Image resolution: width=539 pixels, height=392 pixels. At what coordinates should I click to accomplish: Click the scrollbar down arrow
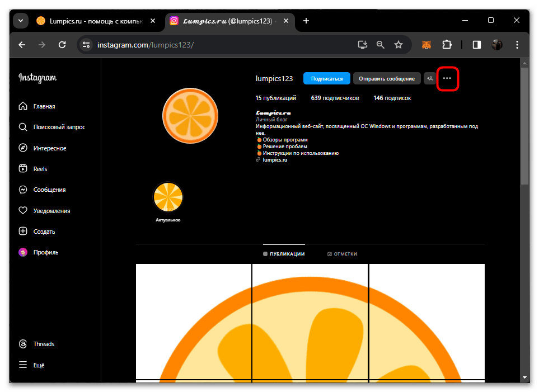524,377
